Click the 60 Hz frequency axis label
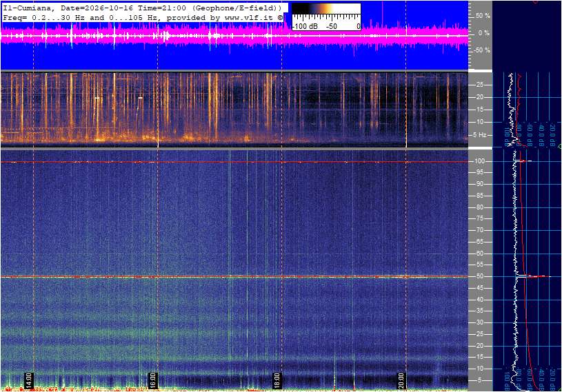 (x=479, y=254)
